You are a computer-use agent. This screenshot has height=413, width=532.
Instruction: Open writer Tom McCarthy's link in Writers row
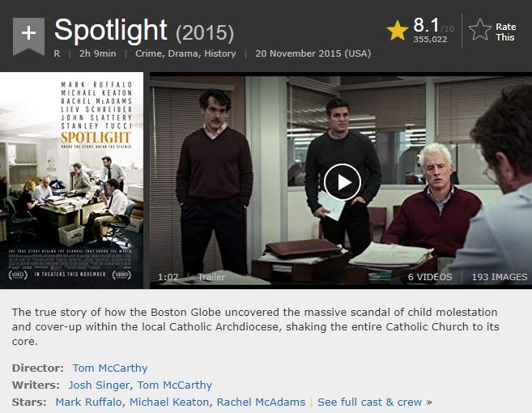click(174, 385)
